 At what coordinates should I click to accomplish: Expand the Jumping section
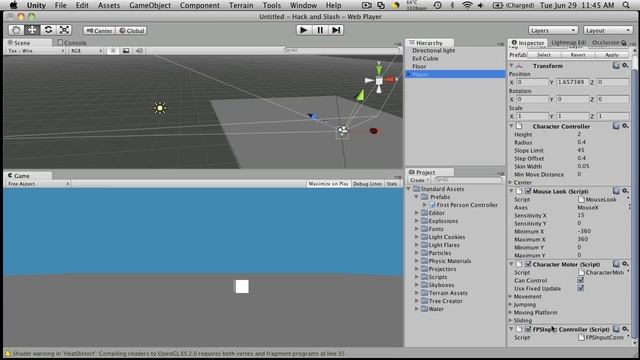tap(511, 304)
